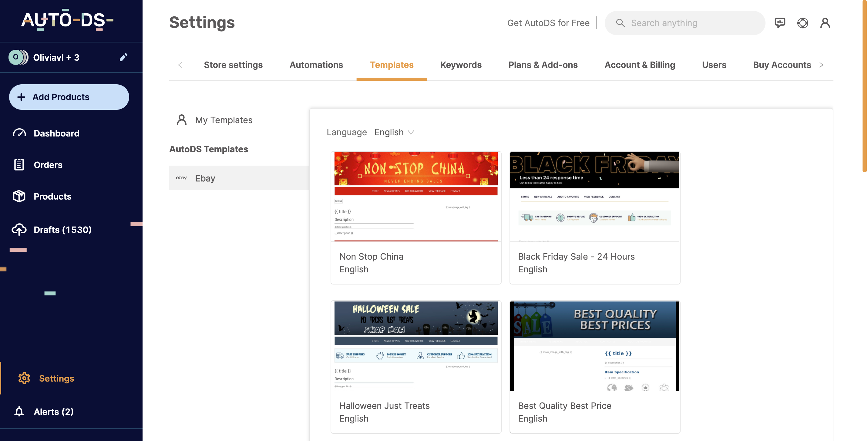Open the Best Quality Best Price thumbnail
The image size is (868, 441).
coord(594,346)
